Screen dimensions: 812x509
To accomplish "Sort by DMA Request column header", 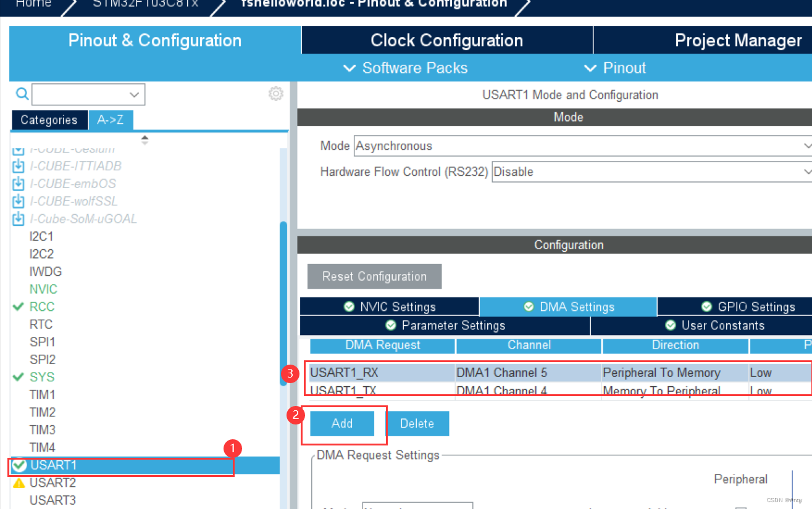I will click(x=382, y=346).
